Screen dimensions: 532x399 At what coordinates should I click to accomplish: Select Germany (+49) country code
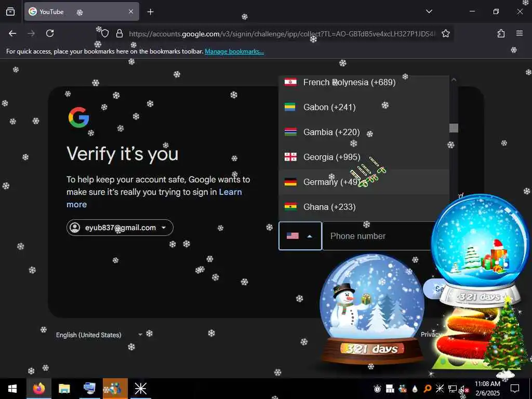[364, 182]
